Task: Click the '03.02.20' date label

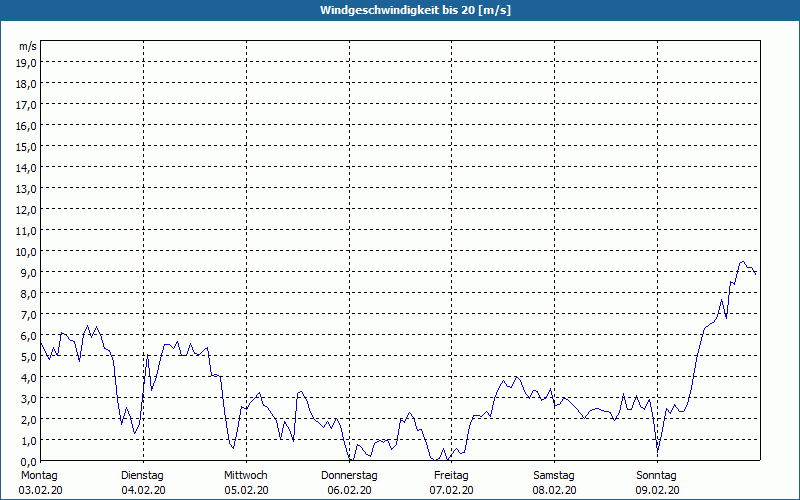Action: [40, 490]
